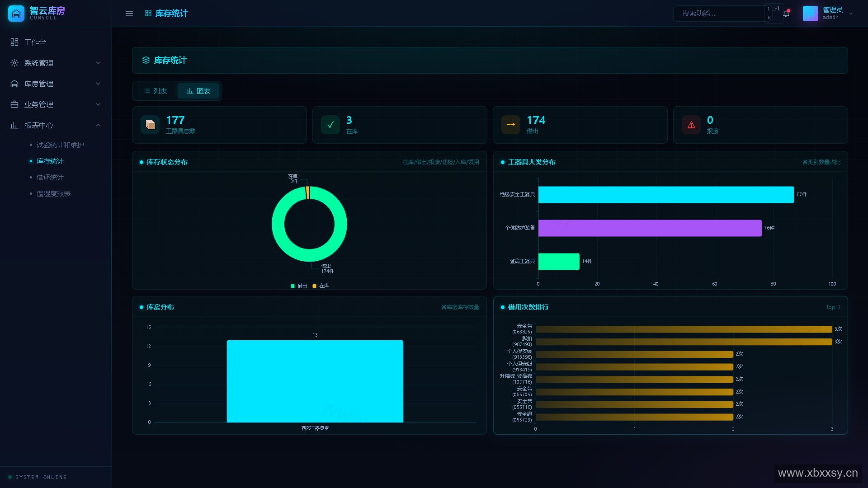Click the breadcrumb grid icon in header
The image size is (868, 488).
pyautogui.click(x=148, y=14)
